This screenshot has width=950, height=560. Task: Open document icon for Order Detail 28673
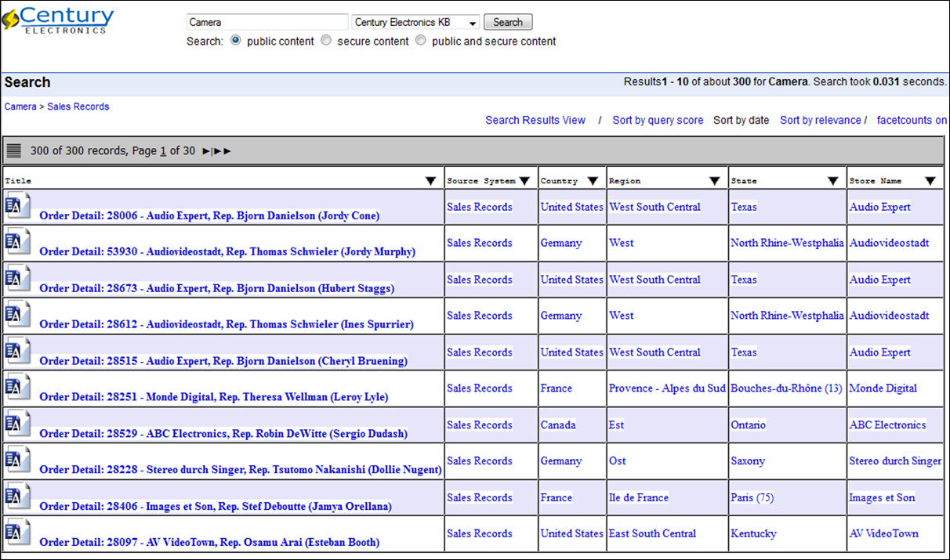click(x=18, y=280)
